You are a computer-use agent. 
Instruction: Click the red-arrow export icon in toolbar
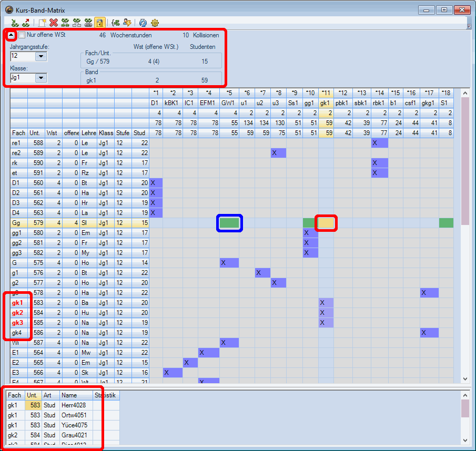pyautogui.click(x=26, y=23)
